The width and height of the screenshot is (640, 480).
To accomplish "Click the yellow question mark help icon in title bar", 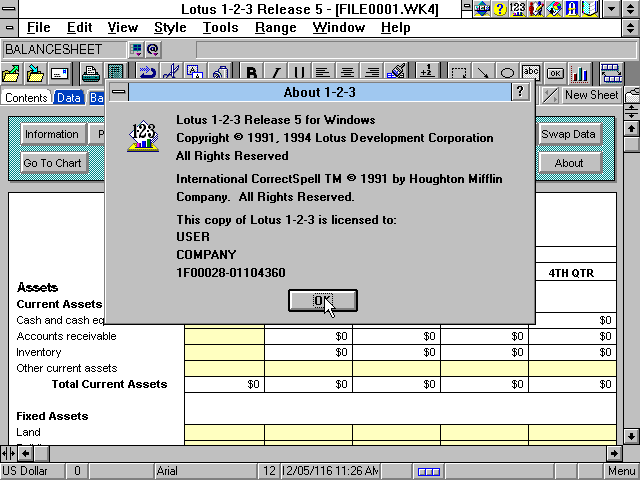I will 500,9.
